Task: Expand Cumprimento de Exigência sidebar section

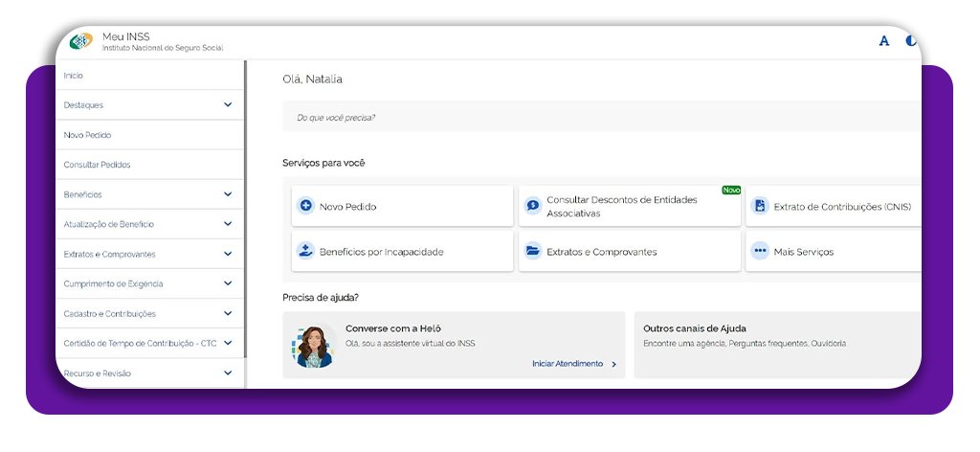Action: click(228, 283)
